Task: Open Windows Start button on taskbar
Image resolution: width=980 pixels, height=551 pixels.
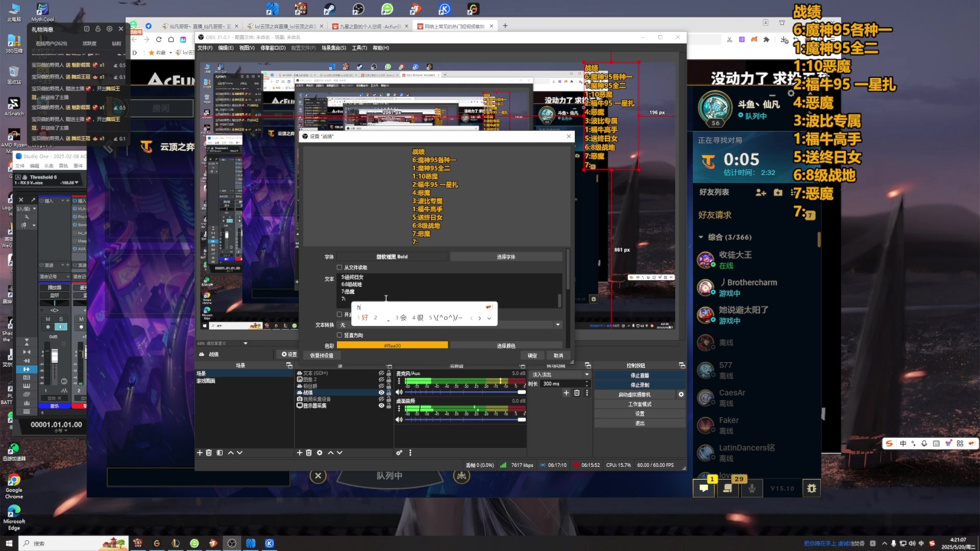Action: coord(9,543)
